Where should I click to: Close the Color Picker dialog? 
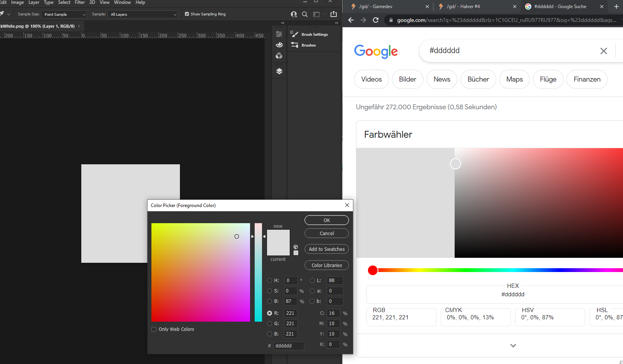(347, 205)
